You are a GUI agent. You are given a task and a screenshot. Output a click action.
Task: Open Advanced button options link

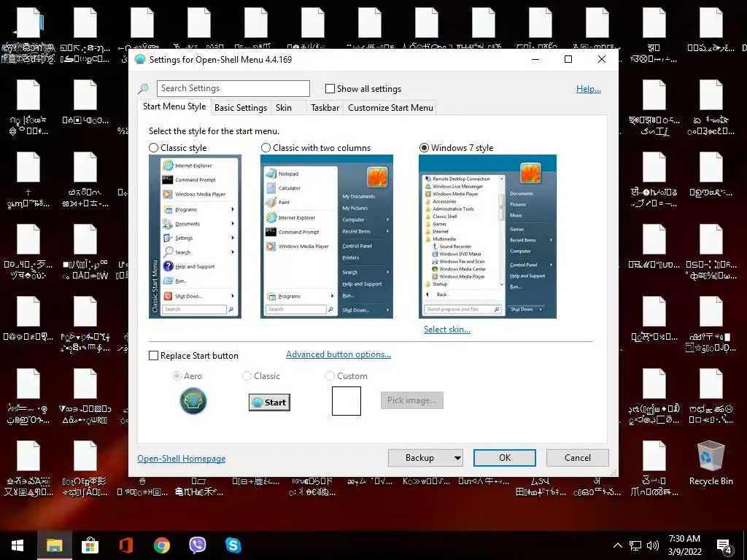338,354
